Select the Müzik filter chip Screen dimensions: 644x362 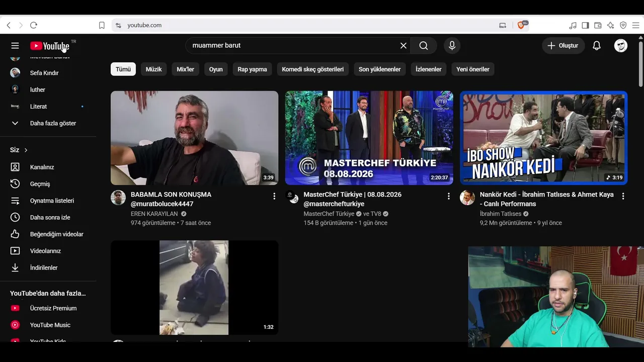pyautogui.click(x=153, y=69)
